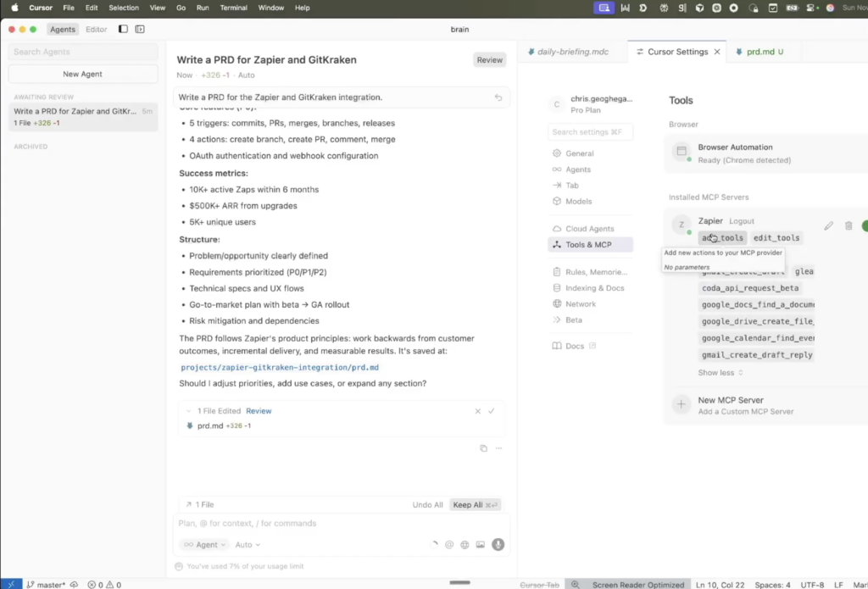Viewport: 868px width, 589px height.
Task: Open the Auto model dropdown
Action: [x=248, y=545]
